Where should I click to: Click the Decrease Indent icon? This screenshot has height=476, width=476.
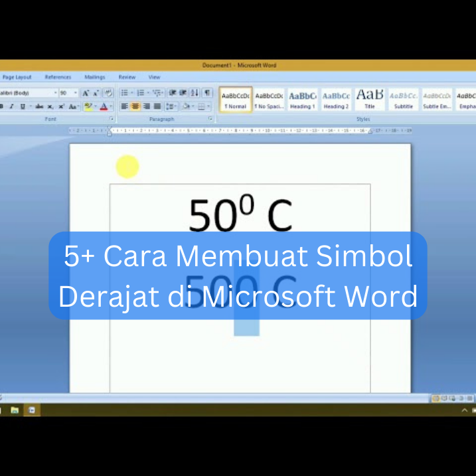click(x=173, y=93)
